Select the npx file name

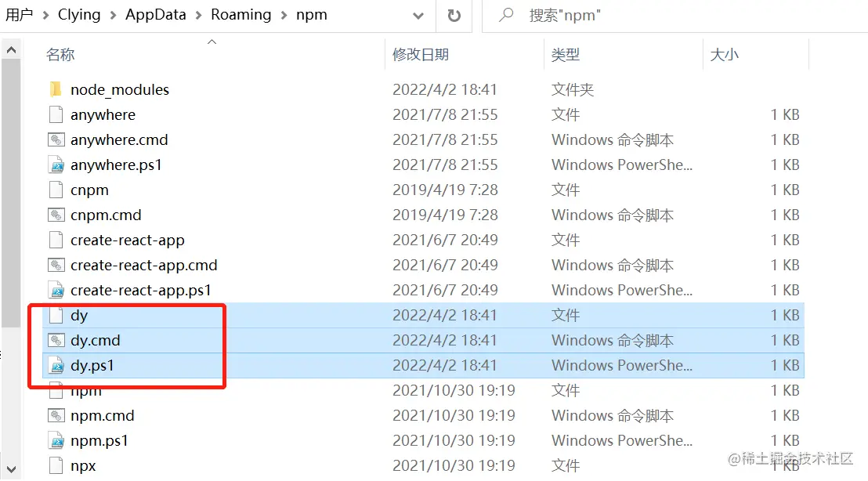(83, 465)
